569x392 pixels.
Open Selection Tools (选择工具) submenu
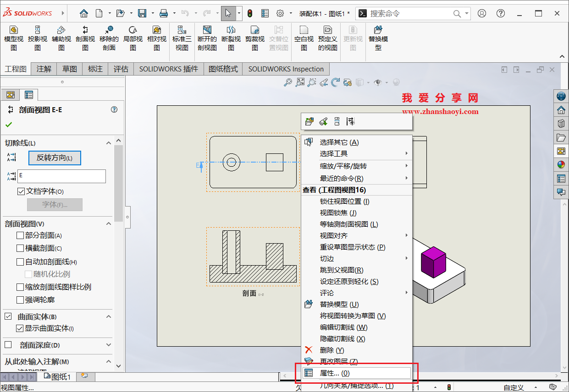357,154
